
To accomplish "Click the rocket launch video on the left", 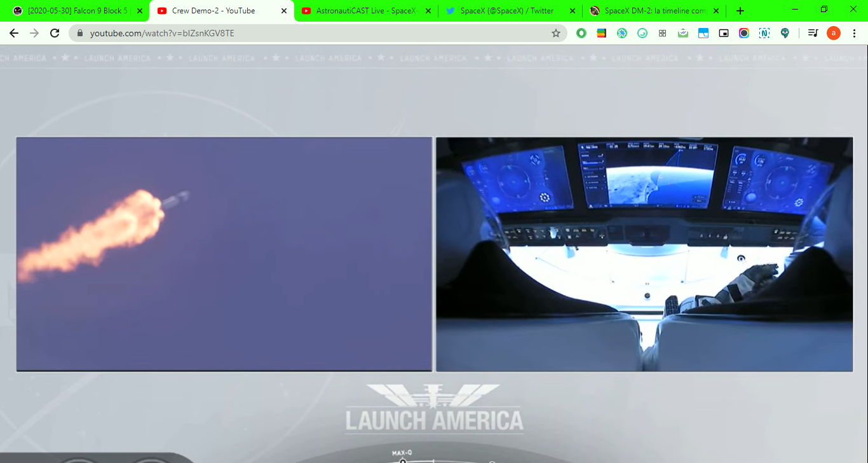I will pyautogui.click(x=224, y=254).
